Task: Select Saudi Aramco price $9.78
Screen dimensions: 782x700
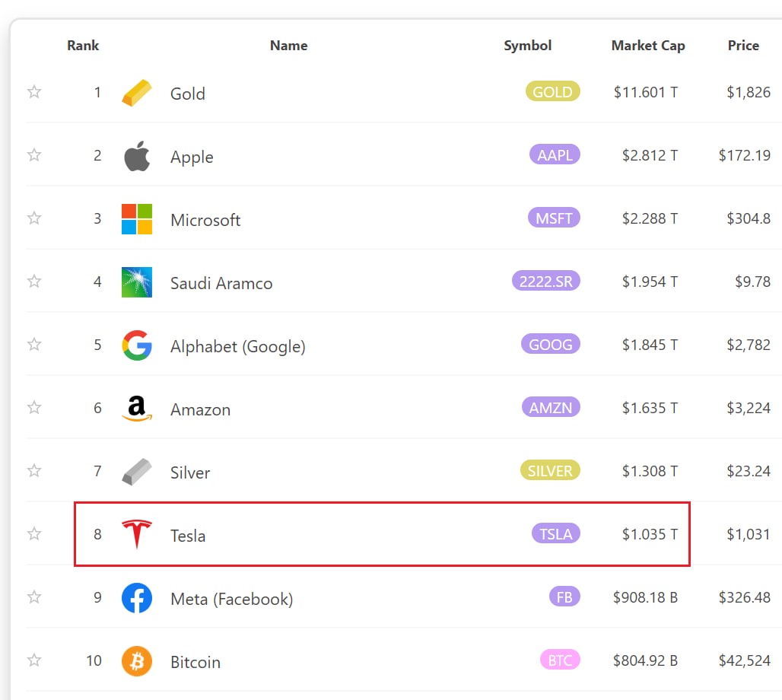Action: point(753,282)
